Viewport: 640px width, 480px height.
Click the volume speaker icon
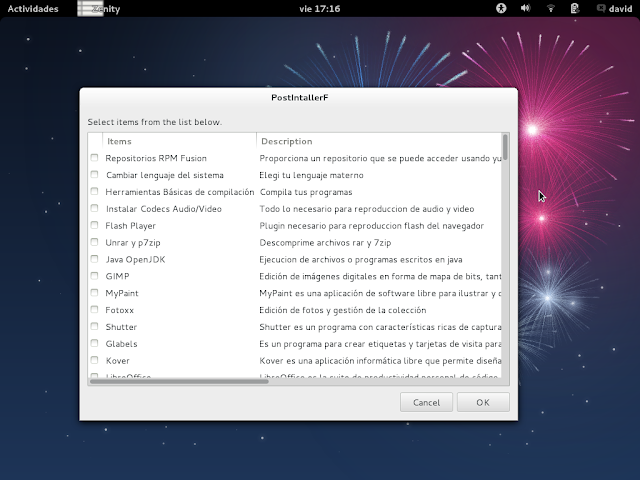525,8
